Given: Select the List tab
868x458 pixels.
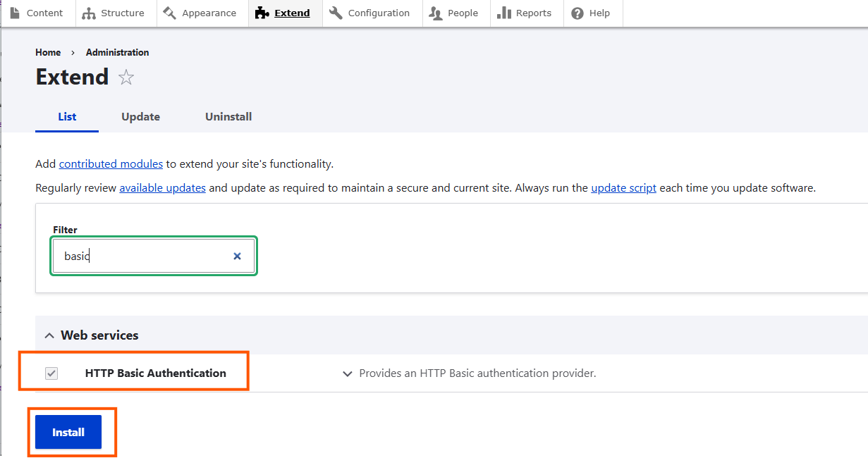Looking at the screenshot, I should coord(67,117).
